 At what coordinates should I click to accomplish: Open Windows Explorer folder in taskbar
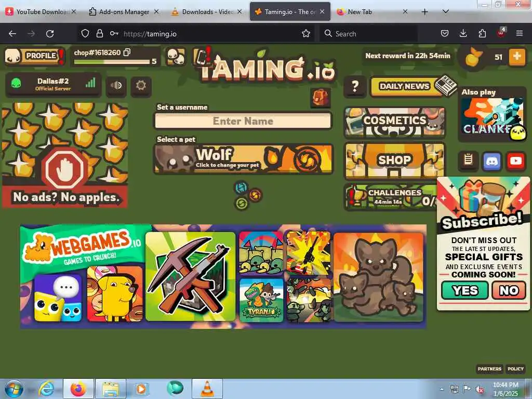[111, 389]
